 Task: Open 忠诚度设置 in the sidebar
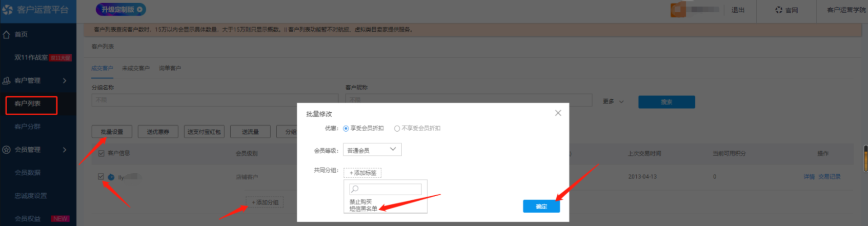coord(31,196)
